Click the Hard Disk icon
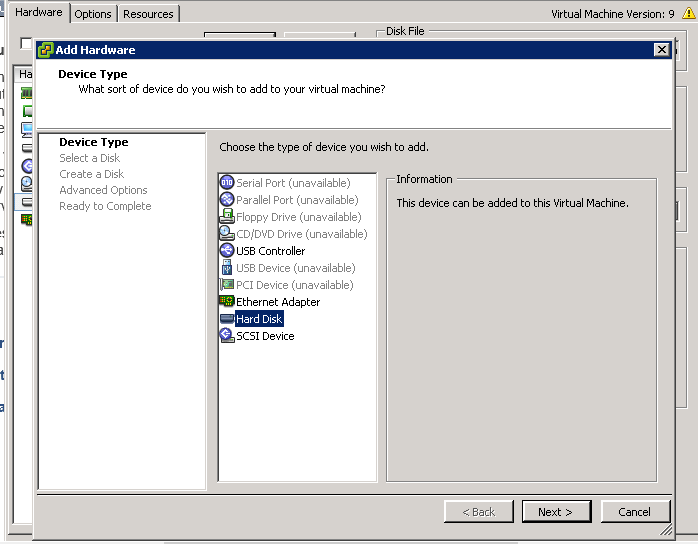This screenshot has width=698, height=544. [227, 319]
